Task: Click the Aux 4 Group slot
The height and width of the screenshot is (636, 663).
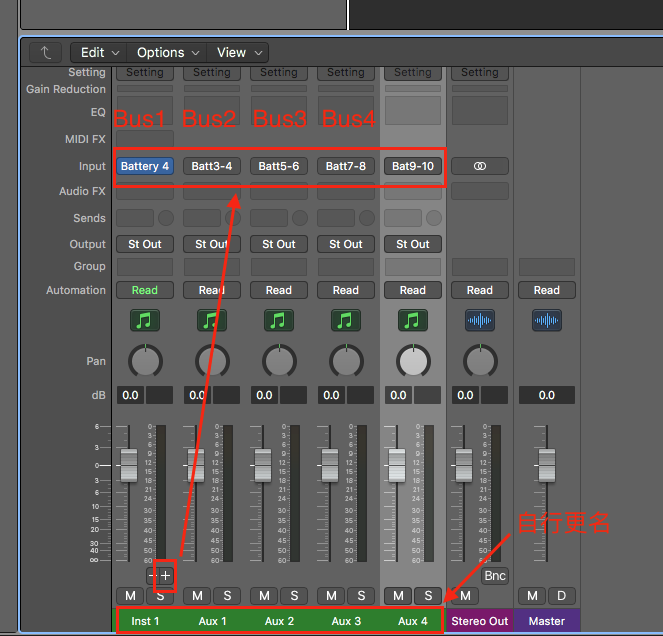Action: coord(413,267)
